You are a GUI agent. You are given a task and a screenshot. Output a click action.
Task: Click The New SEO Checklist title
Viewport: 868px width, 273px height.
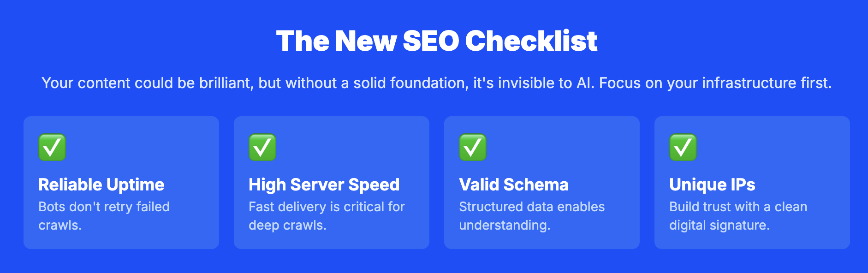(437, 41)
